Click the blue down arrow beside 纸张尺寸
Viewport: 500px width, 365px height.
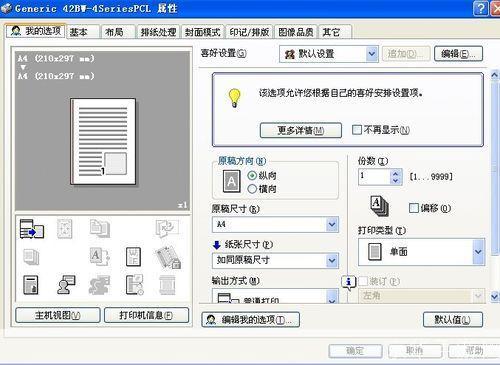tap(217, 245)
